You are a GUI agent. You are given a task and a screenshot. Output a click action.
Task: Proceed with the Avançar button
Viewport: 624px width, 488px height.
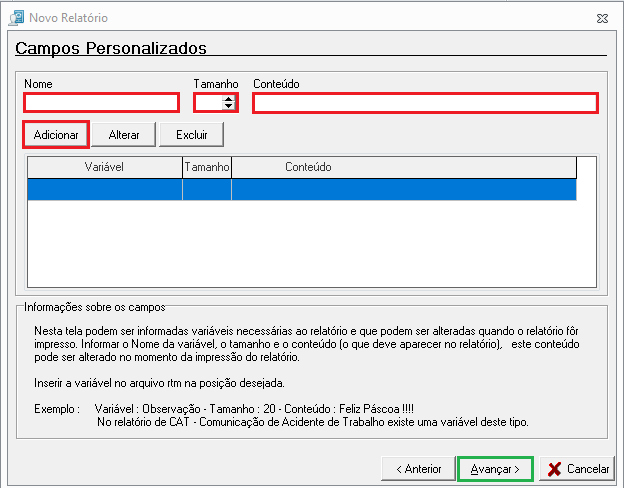coord(495,469)
